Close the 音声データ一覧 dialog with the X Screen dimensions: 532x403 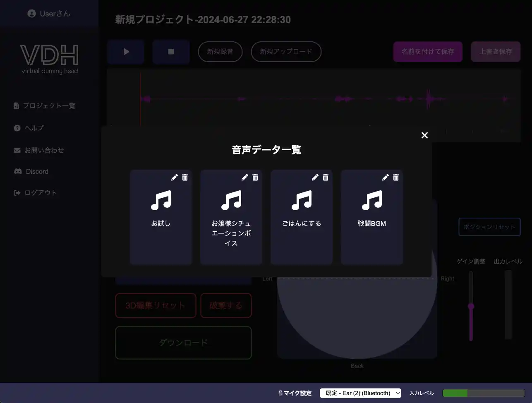(x=424, y=135)
